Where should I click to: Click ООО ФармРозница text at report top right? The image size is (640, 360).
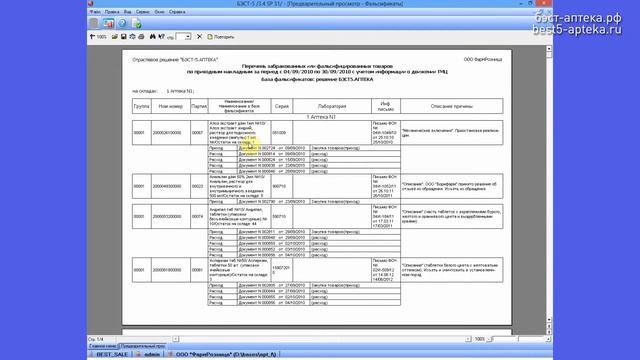coord(483,60)
